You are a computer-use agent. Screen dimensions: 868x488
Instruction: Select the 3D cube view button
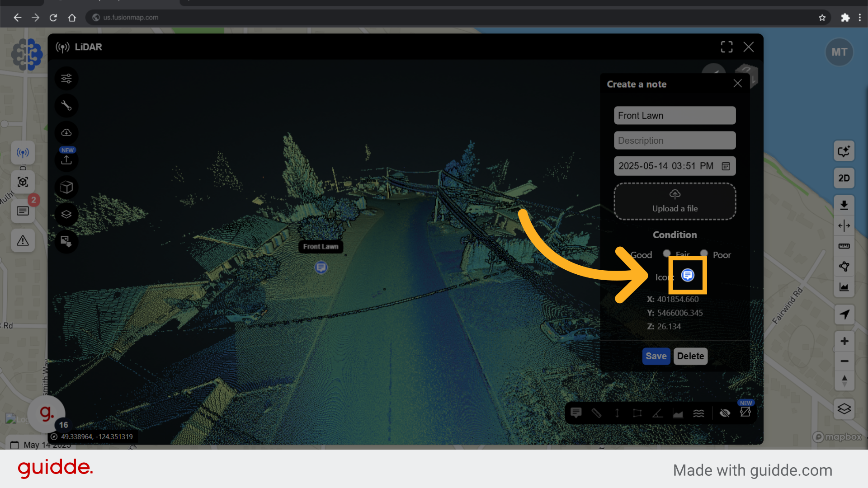[66, 187]
